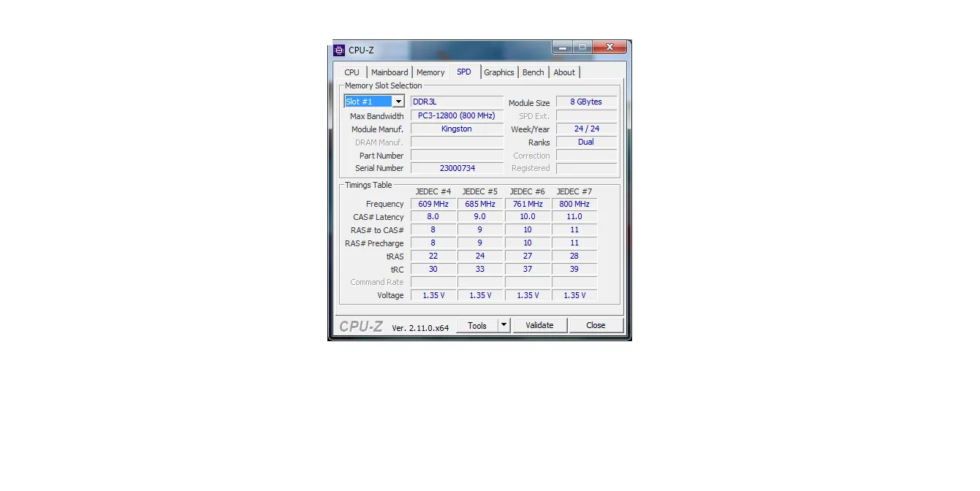Select the Kingston Module Manuf. field
980x491 pixels.
457,129
